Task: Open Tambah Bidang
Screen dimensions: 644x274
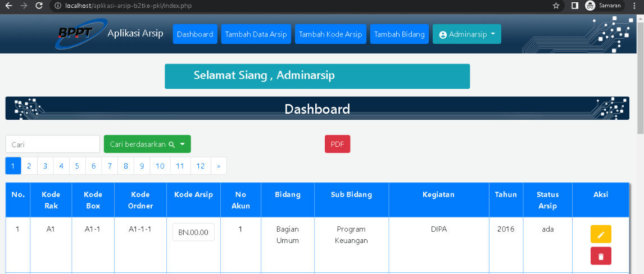Action: coord(399,34)
